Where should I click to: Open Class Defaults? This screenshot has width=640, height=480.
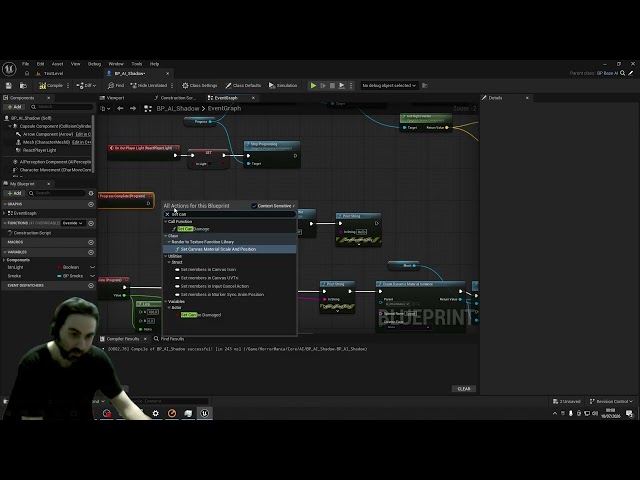coord(243,86)
